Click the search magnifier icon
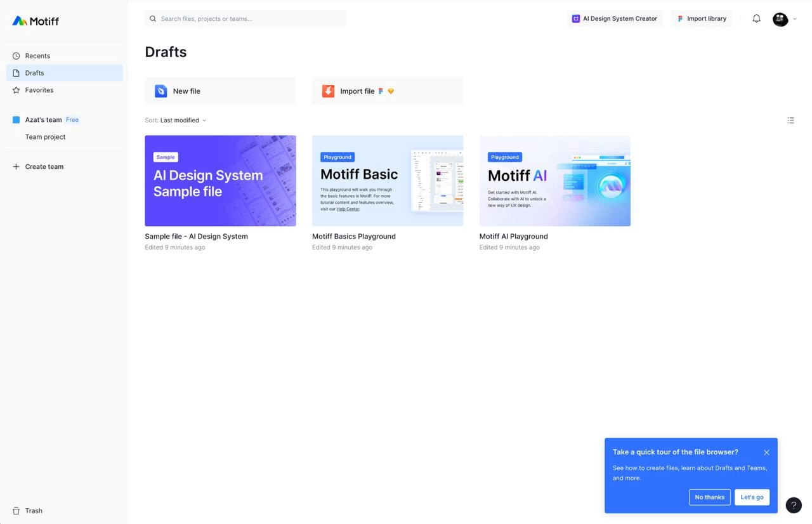This screenshot has height=524, width=812. coord(153,19)
